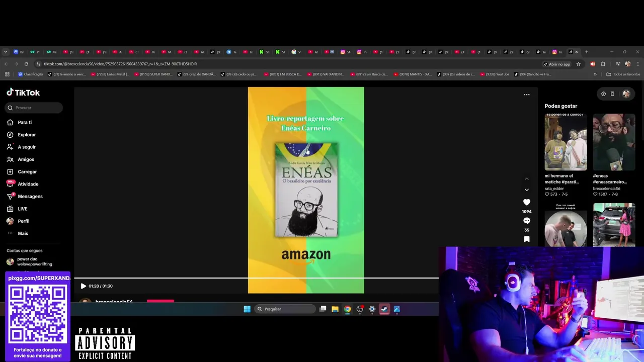Viewport: 644px width, 362px height.
Task: Open File Explorer from the taskbar
Action: point(335,309)
